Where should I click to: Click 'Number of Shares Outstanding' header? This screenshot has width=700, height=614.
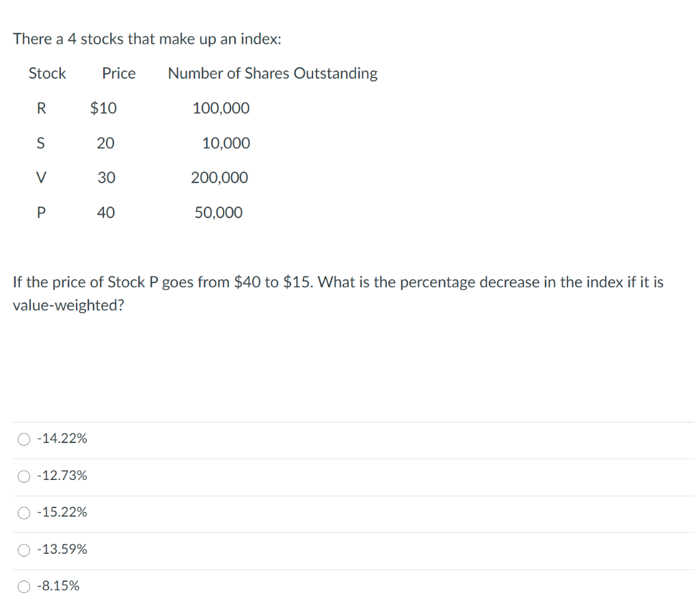point(272,73)
